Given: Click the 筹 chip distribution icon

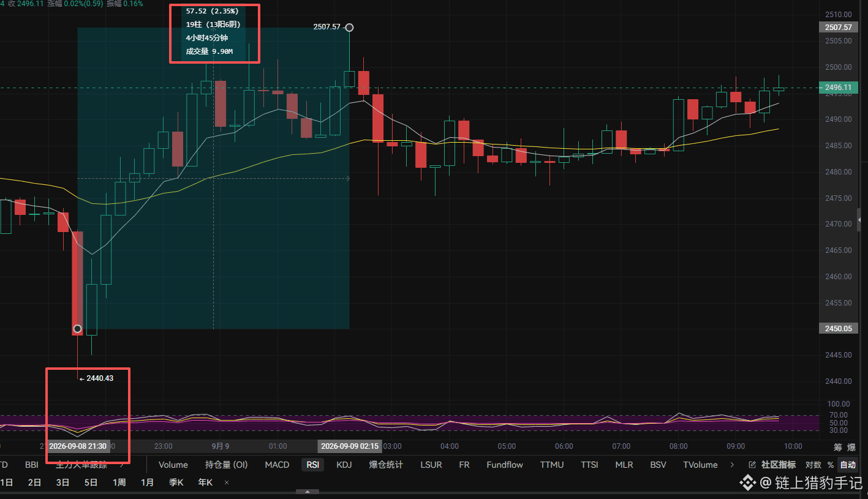Looking at the screenshot, I should pyautogui.click(x=837, y=447).
